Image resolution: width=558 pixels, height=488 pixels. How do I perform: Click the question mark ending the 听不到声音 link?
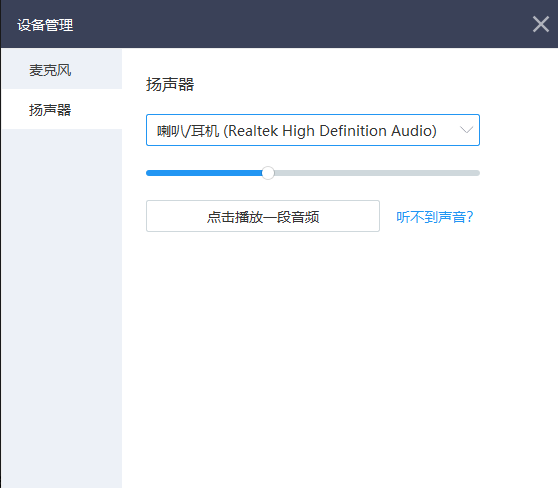pyautogui.click(x=470, y=217)
